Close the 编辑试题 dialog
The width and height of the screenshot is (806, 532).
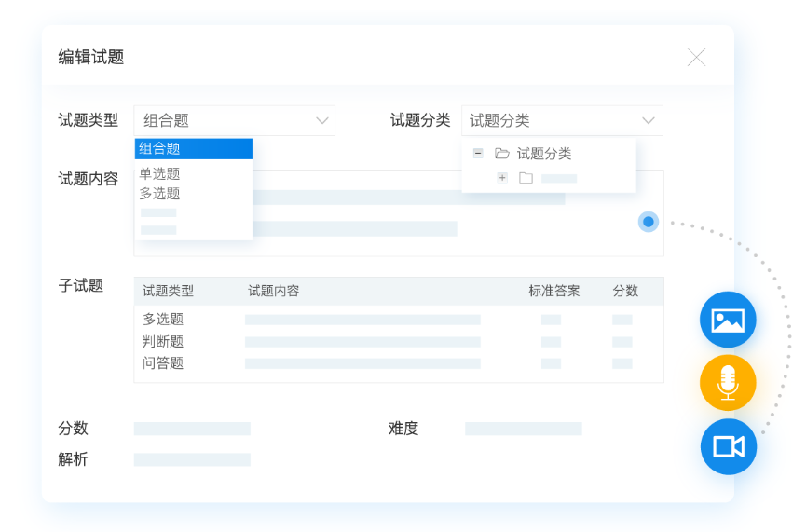[696, 58]
